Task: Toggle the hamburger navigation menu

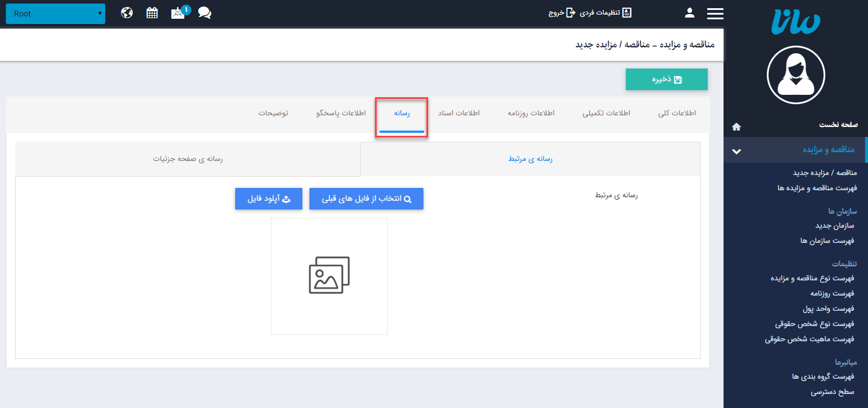Action: click(x=715, y=12)
